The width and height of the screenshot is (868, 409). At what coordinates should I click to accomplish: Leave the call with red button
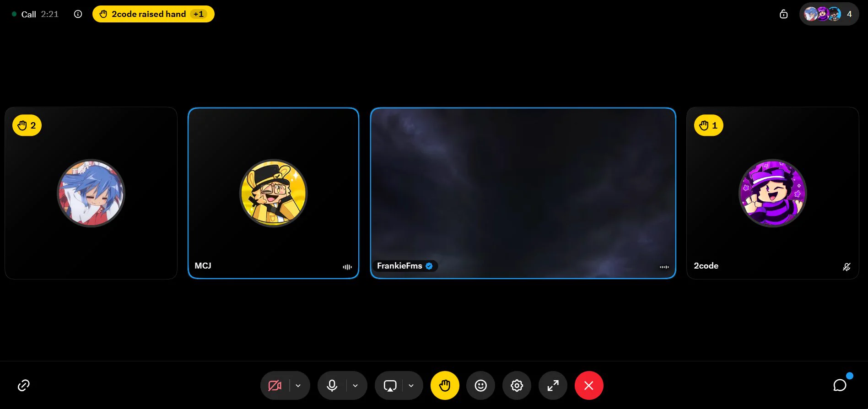(589, 386)
